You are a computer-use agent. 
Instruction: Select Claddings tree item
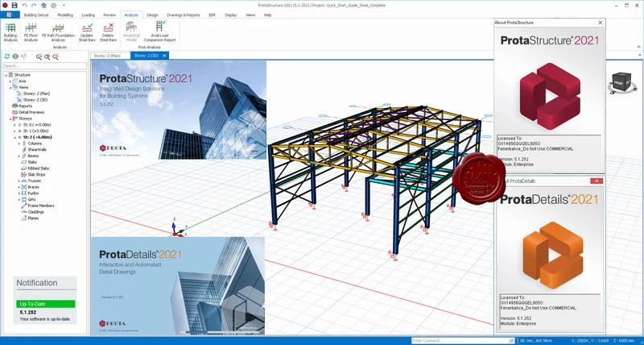coord(35,212)
